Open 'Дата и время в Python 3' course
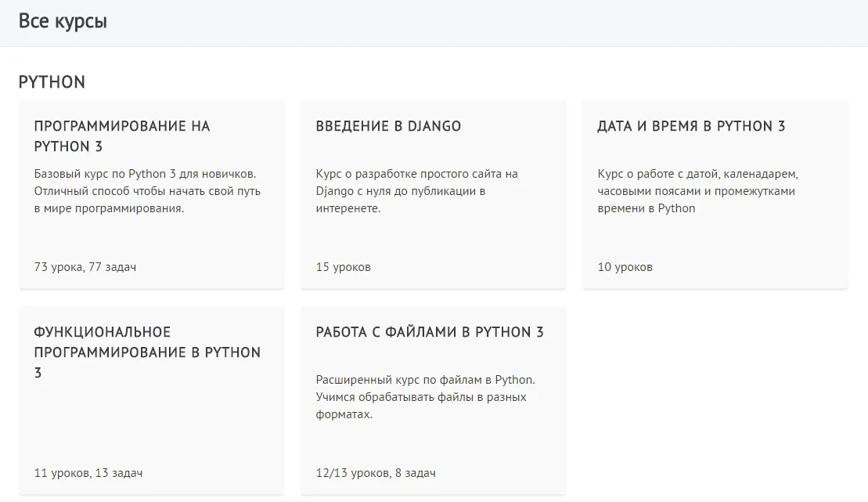Screen dimensions: 868x502 coord(690,126)
